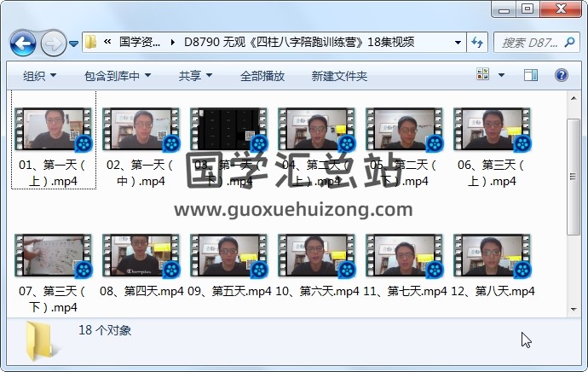The height and width of the screenshot is (372, 588).
Task: Select the D8790 无观 folder breadcrumb
Action: [x=299, y=42]
